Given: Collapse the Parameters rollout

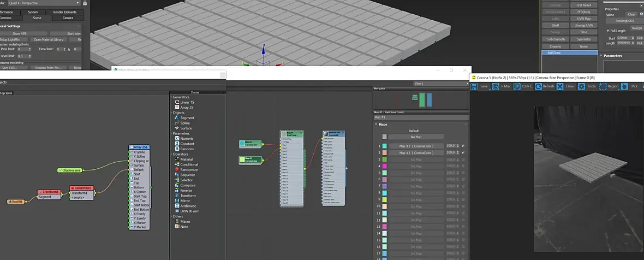Looking at the screenshot, I should click(x=601, y=56).
